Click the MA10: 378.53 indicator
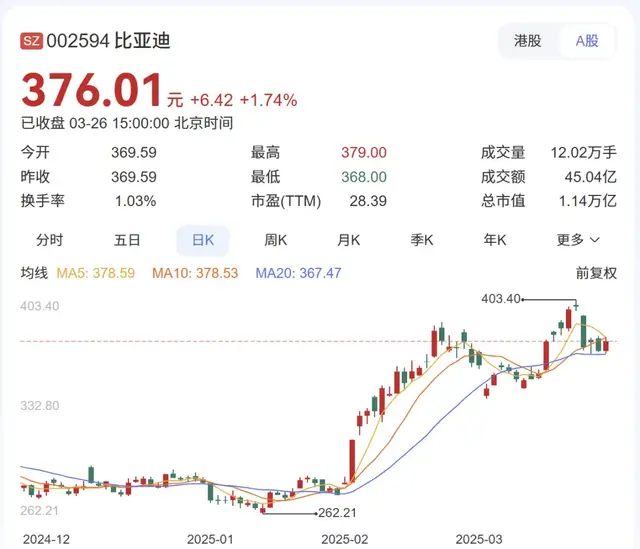The image size is (640, 549). (195, 273)
